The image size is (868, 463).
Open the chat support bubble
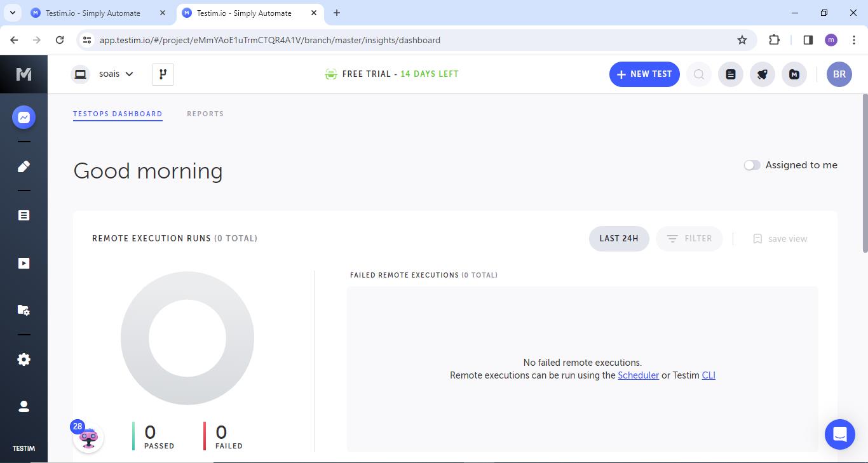click(839, 434)
